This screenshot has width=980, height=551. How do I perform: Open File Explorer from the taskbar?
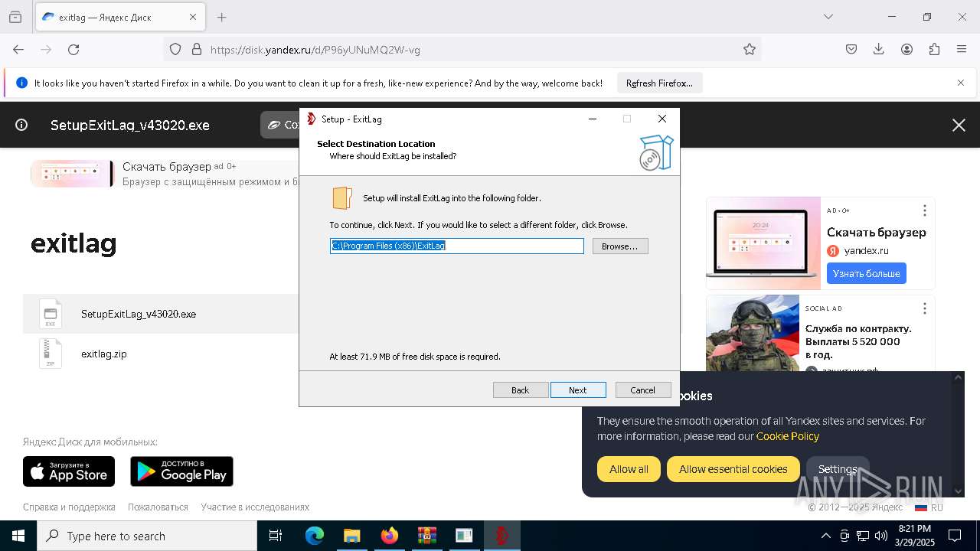click(351, 536)
